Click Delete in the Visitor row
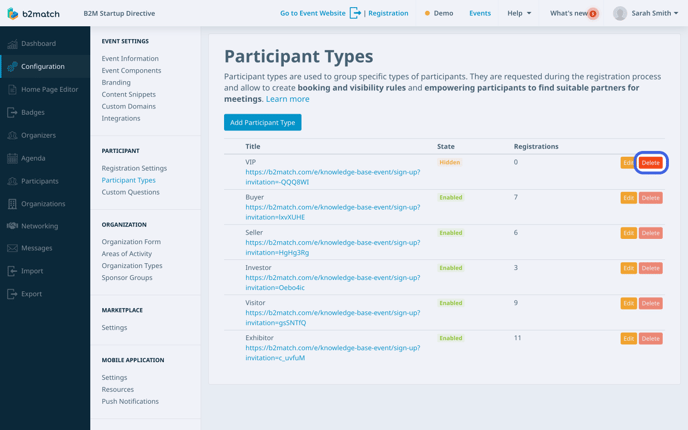Viewport: 688px width, 430px height. coord(650,303)
